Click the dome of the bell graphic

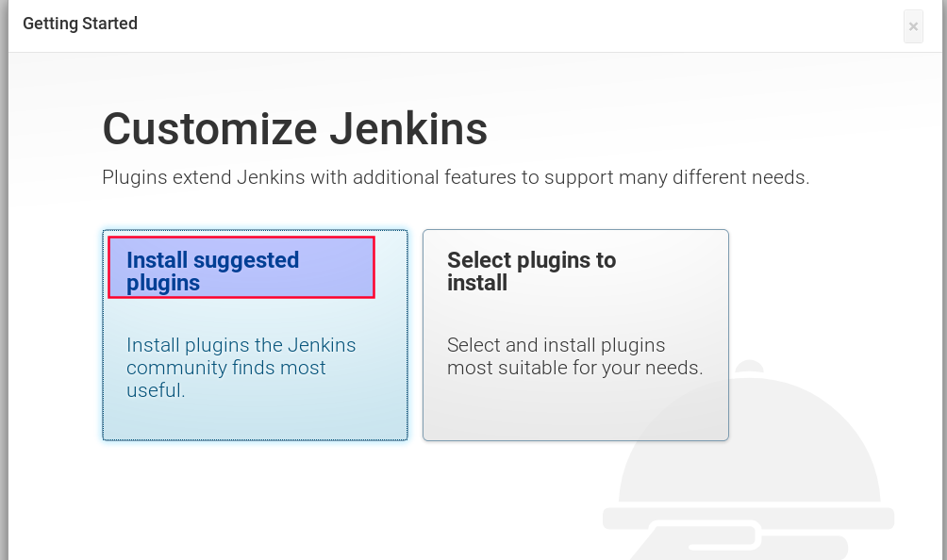[x=749, y=439]
